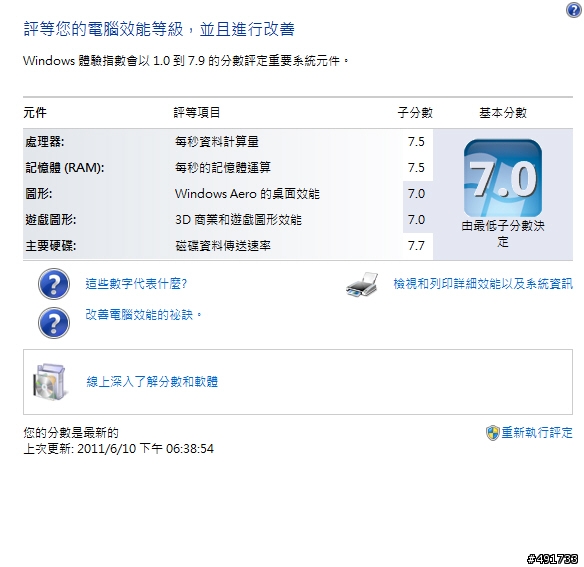Click the 7.0 base score badge
The width and height of the screenshot is (584, 567).
(503, 178)
